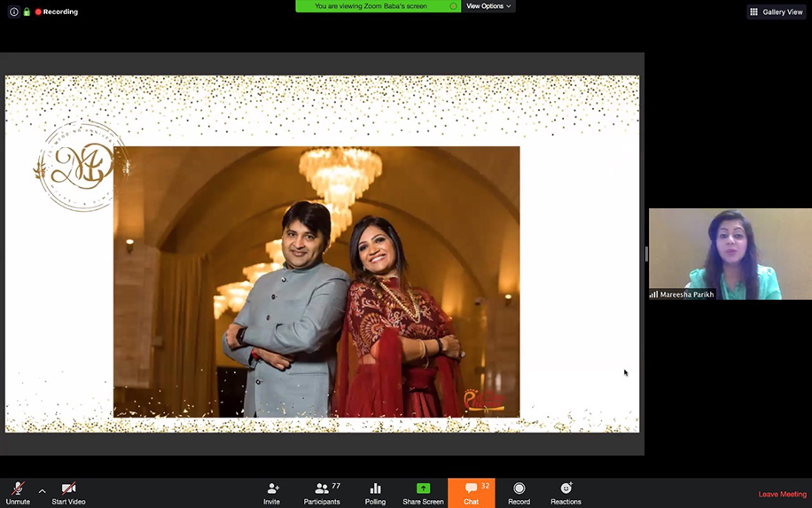Expand audio options arrow beside Unmute

pyautogui.click(x=42, y=490)
